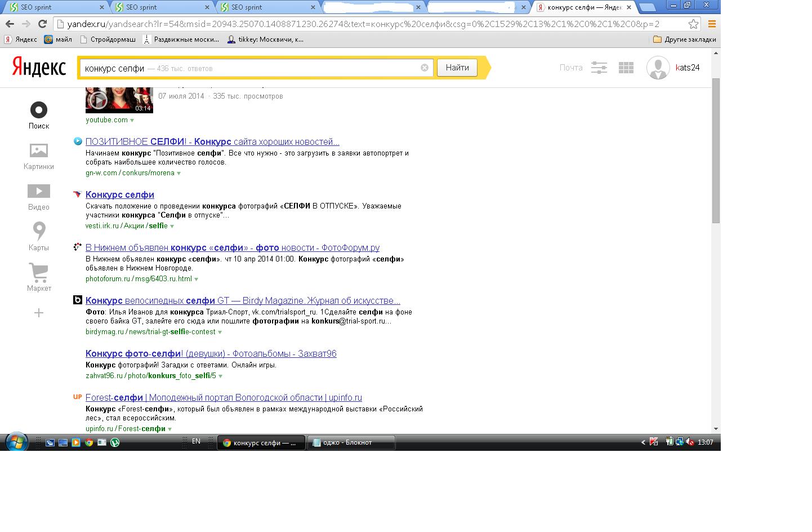Click the Windows Start orb
The height and width of the screenshot is (532, 812).
pyautogui.click(x=16, y=442)
